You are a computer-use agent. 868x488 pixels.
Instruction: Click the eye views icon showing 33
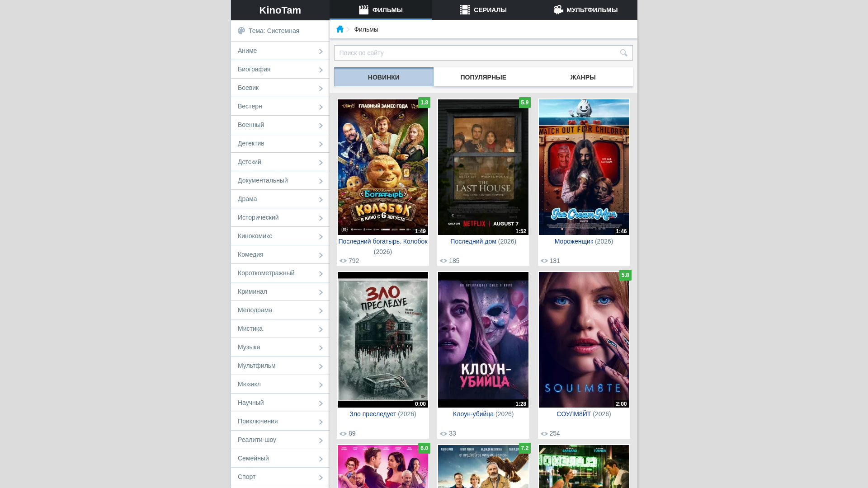(x=443, y=433)
